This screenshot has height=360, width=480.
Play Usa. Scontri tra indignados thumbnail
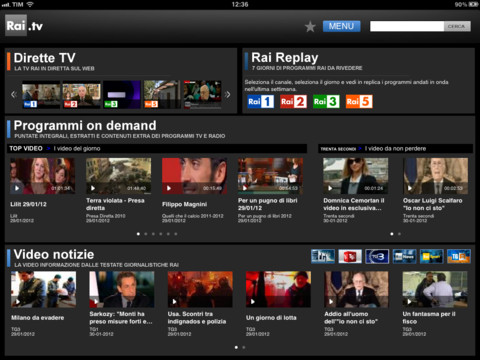[200, 289]
